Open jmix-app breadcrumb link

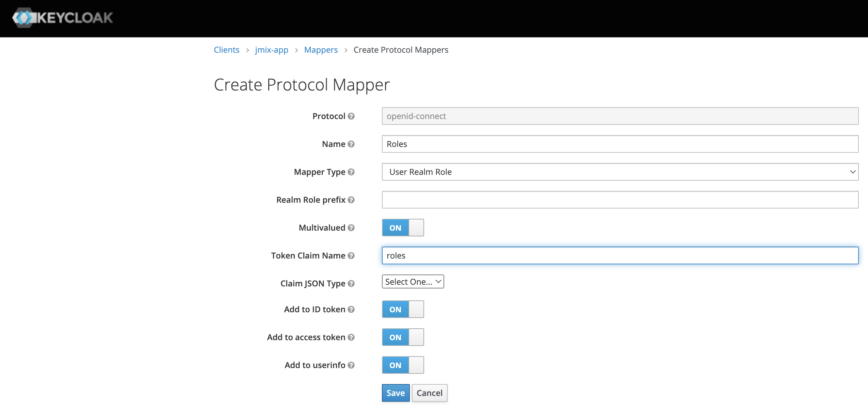[272, 50]
